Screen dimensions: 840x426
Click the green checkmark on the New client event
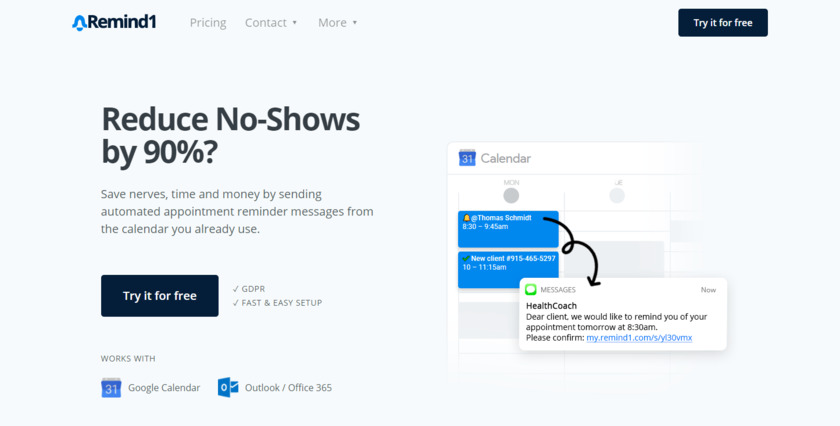[466, 258]
